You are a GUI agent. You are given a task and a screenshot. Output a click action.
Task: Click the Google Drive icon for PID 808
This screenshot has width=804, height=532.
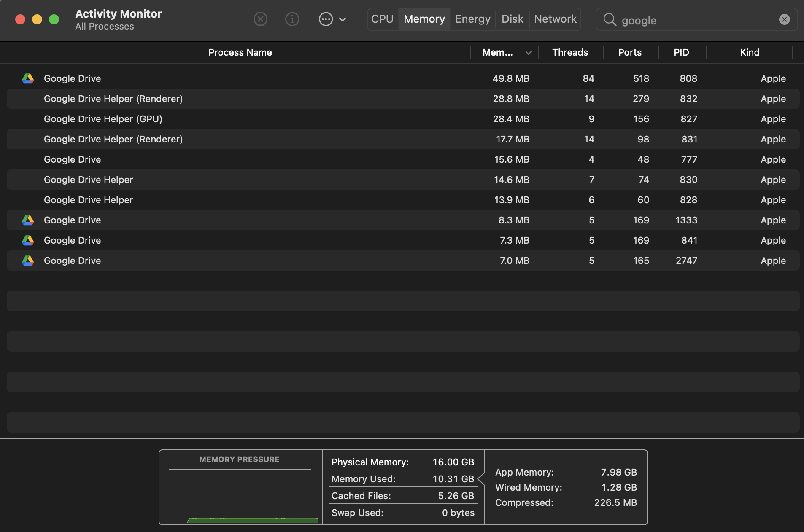[x=28, y=78]
